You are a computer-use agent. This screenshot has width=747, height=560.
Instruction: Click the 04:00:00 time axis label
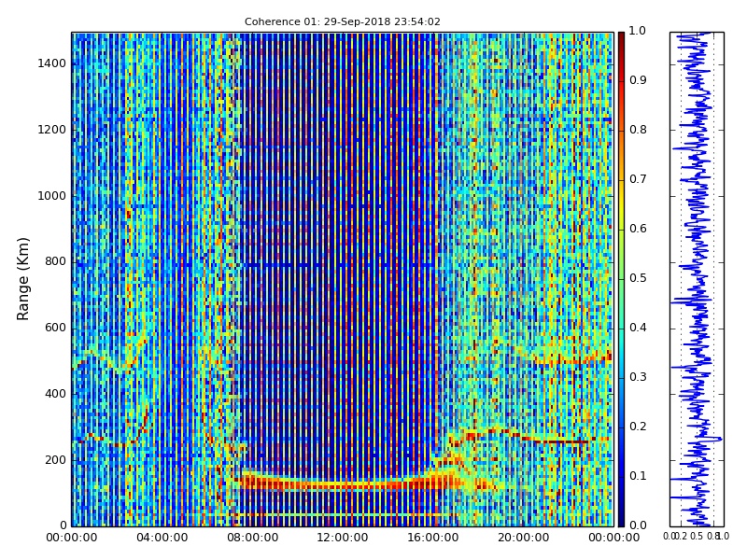pyautogui.click(x=162, y=538)
